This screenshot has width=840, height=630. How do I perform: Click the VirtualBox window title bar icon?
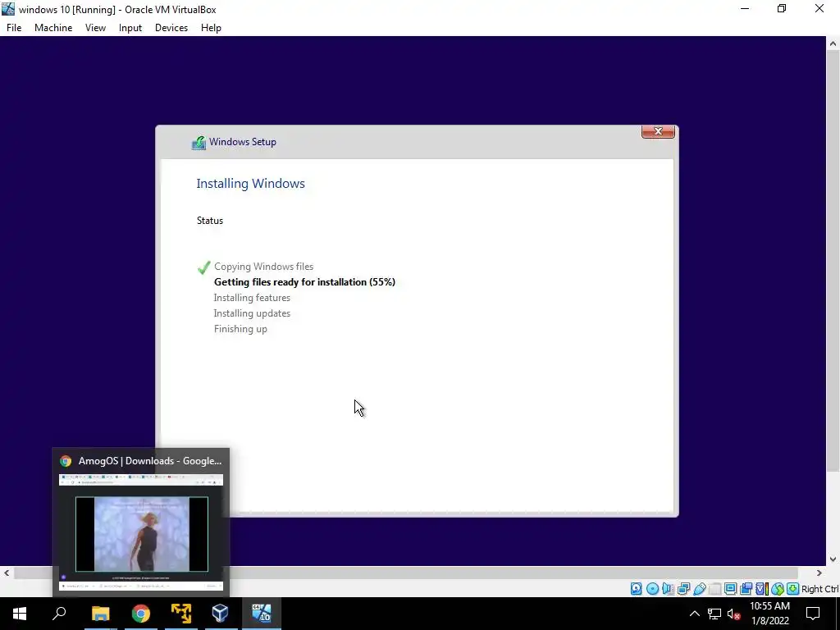click(8, 9)
